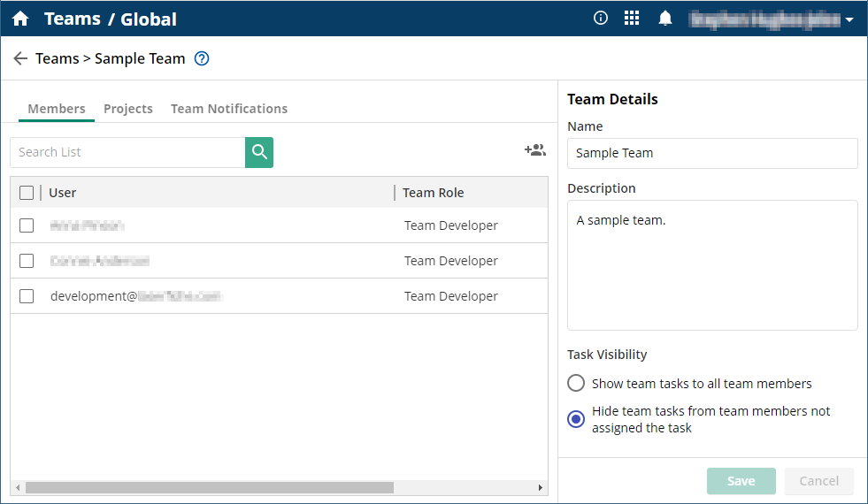Click the Home icon in header
Screen dimensions: 868x504
(x=20, y=19)
